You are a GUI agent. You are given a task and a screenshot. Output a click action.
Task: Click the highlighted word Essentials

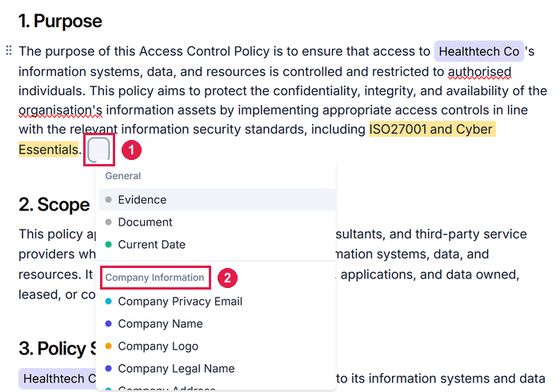pyautogui.click(x=48, y=150)
